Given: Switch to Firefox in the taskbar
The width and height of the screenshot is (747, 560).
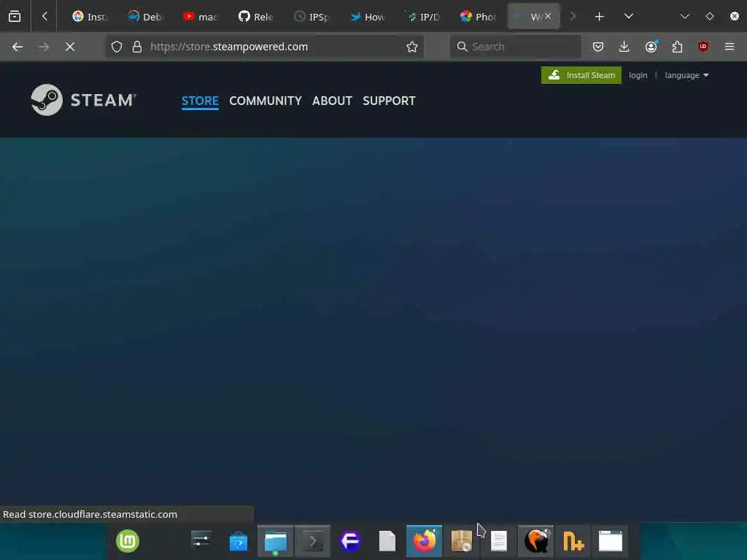Looking at the screenshot, I should [424, 542].
